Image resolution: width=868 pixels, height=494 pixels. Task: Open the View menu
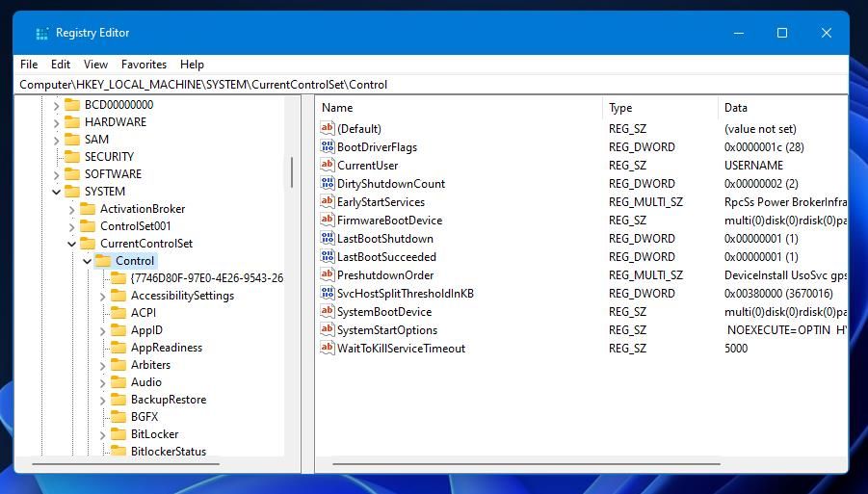coord(95,65)
